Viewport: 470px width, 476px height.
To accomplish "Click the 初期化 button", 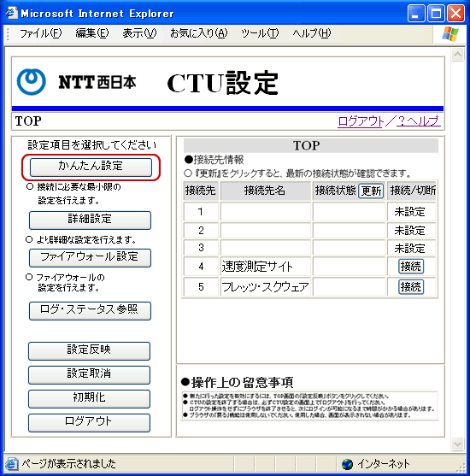I will pyautogui.click(x=89, y=398).
